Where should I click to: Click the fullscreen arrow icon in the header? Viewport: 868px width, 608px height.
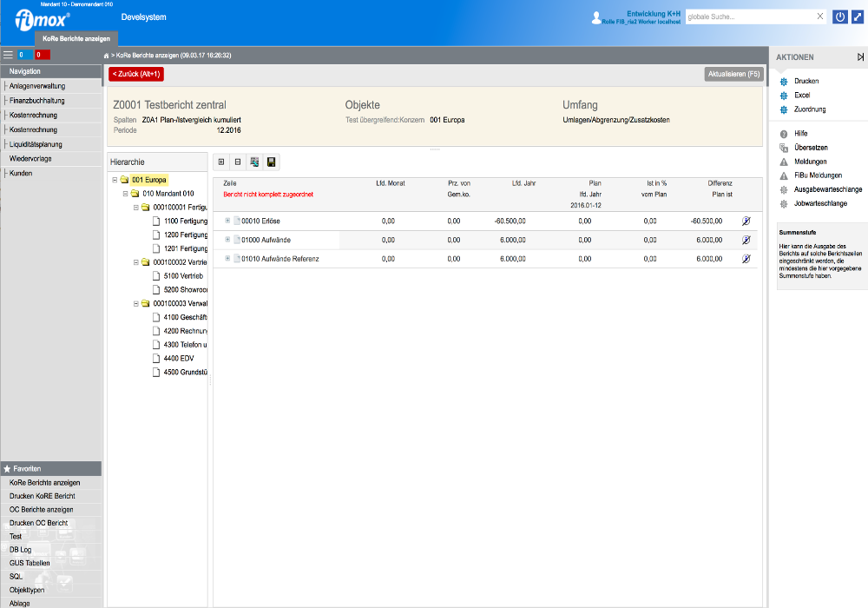[858, 17]
